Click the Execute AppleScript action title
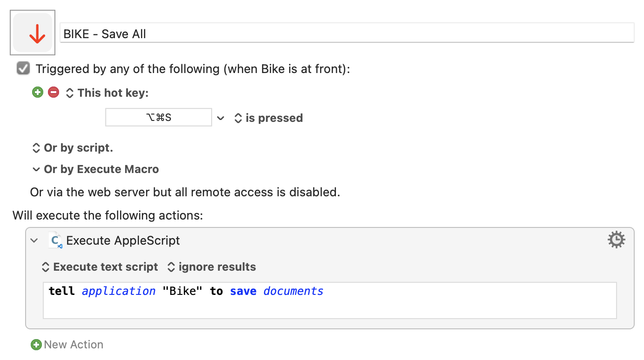This screenshot has width=644, height=360. 123,240
